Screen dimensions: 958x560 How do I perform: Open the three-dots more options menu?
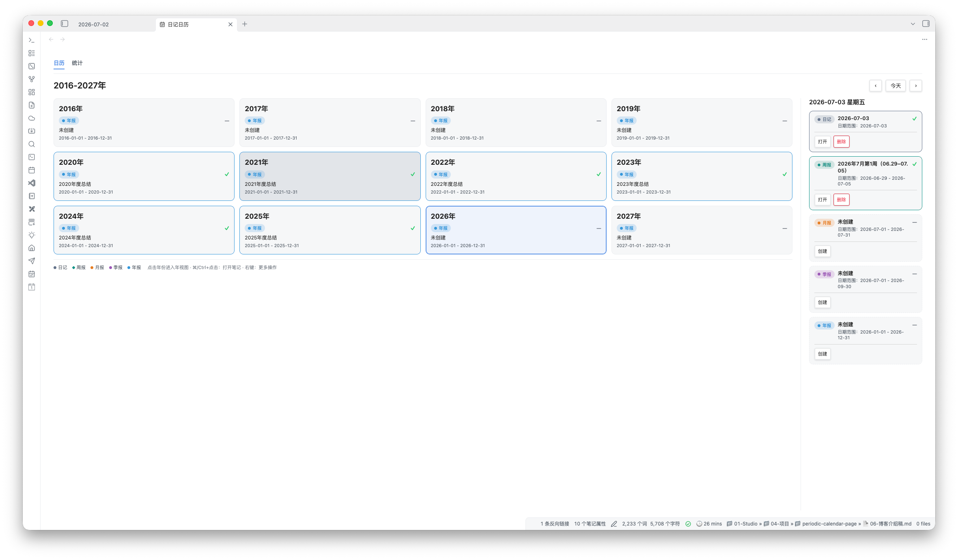925,39
